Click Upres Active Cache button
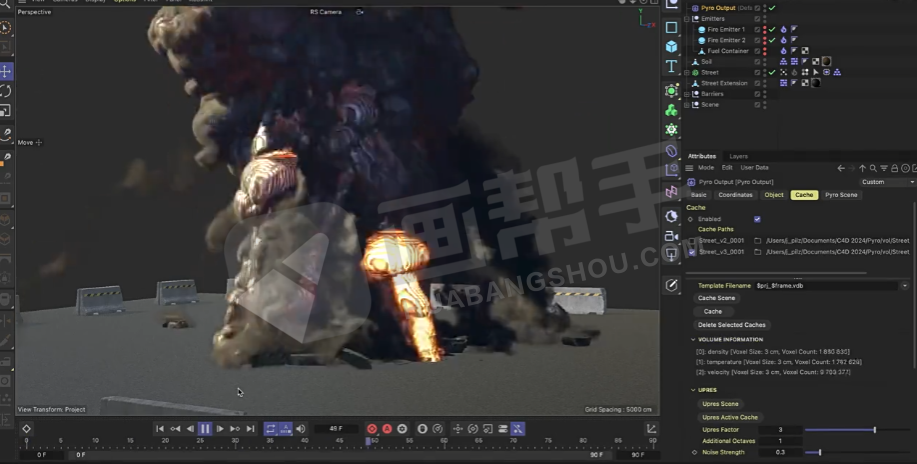917x464 pixels. click(x=730, y=418)
